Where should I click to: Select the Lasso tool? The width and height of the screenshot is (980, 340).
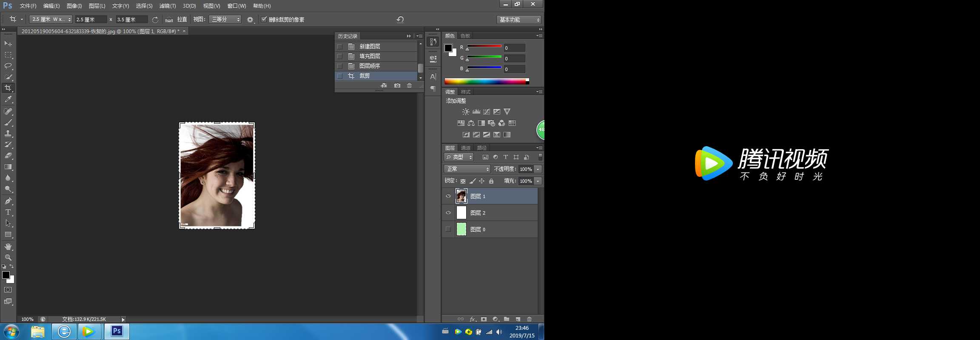click(8, 66)
